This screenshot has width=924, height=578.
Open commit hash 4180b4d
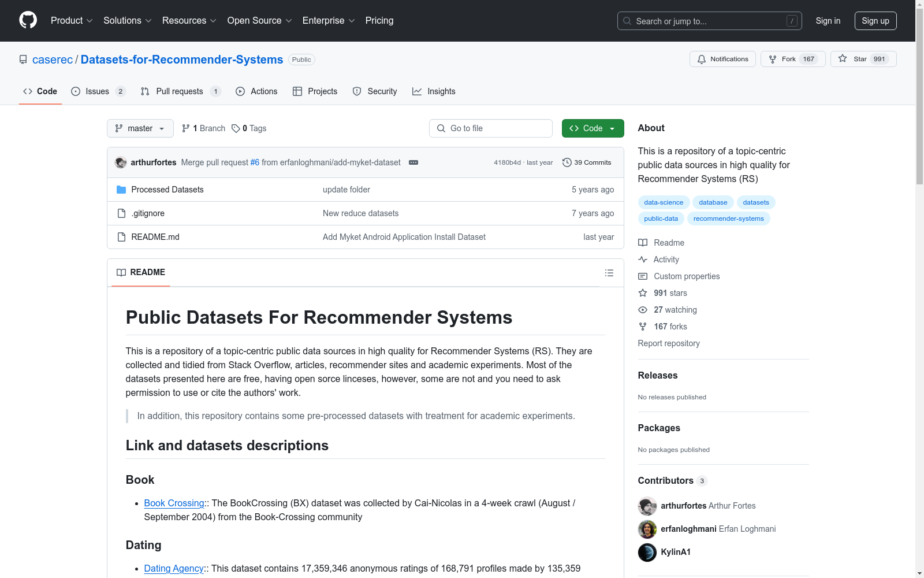(507, 162)
